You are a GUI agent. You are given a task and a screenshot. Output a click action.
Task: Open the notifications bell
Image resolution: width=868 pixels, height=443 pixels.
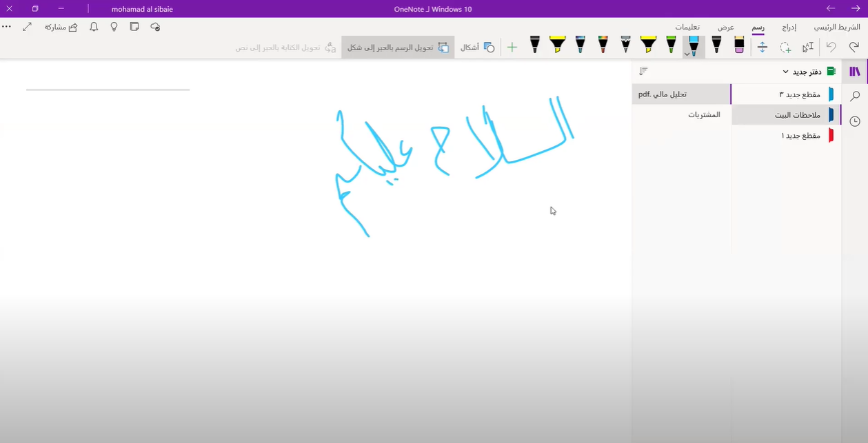[94, 27]
